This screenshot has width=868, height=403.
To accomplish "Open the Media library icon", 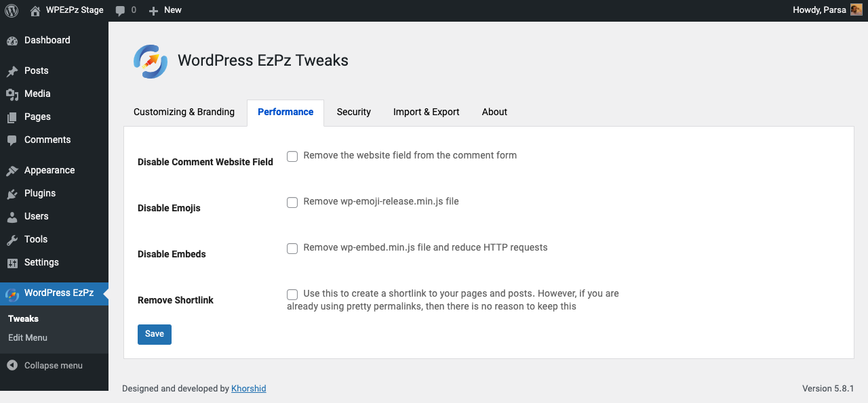I will click(12, 94).
